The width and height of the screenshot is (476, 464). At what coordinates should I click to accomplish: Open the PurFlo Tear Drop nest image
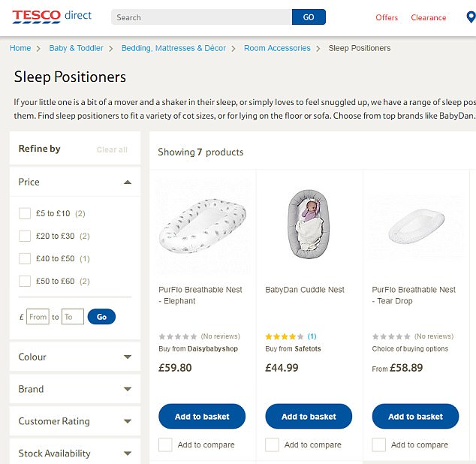click(x=415, y=224)
